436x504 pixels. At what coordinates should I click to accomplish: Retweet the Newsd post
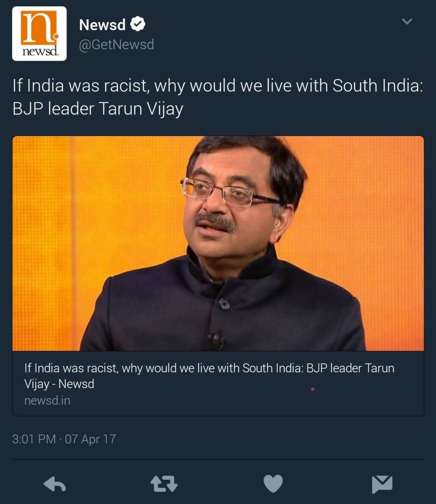[164, 484]
